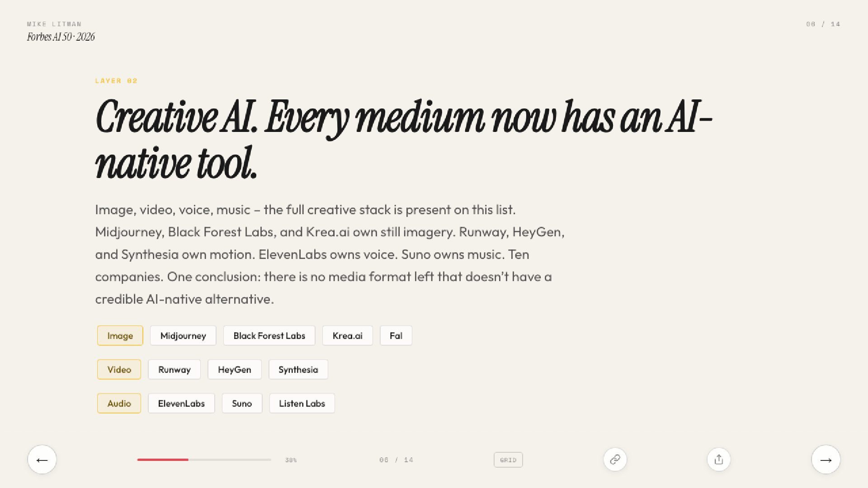Open the share icon button

[719, 460]
